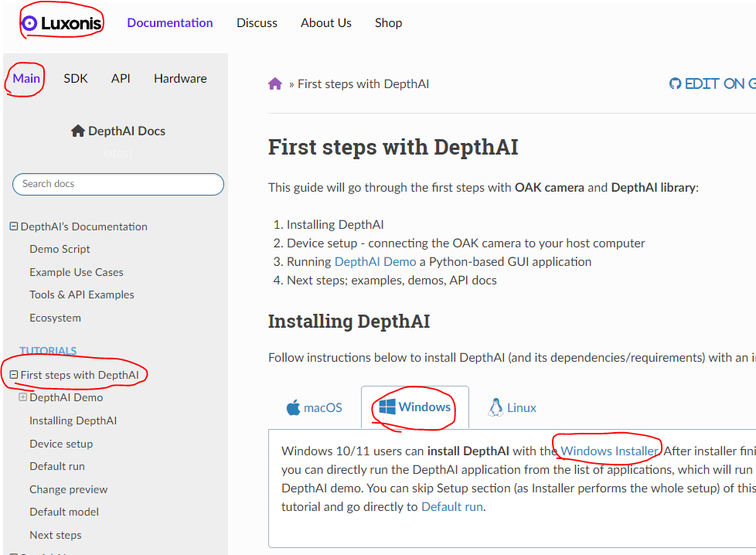Go to Default model sidebar section
Screen dimensions: 756x555
[64, 512]
